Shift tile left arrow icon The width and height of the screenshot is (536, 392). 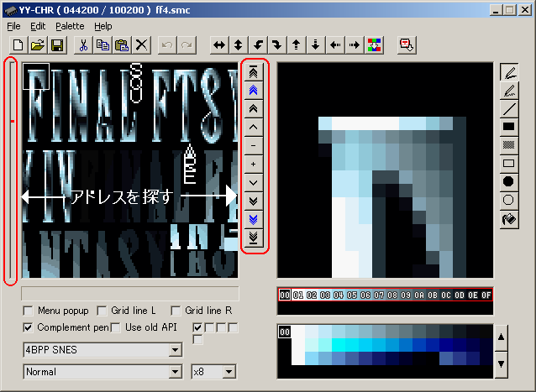(335, 45)
